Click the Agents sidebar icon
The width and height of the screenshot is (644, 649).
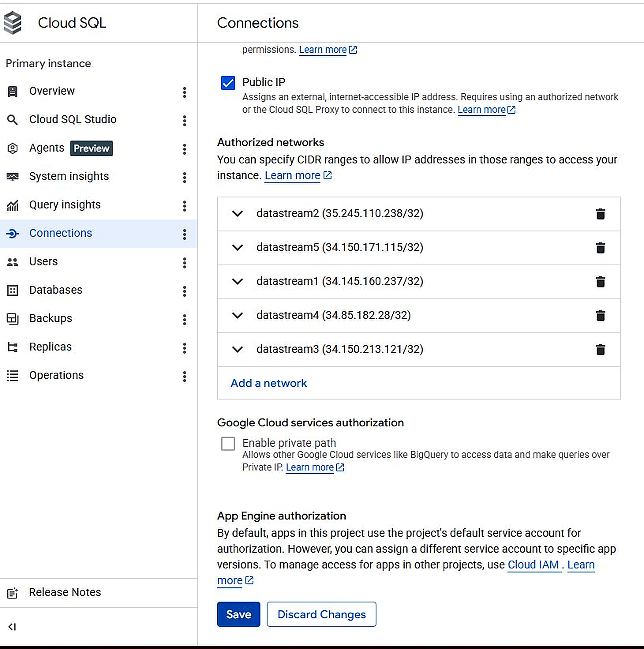coord(13,148)
